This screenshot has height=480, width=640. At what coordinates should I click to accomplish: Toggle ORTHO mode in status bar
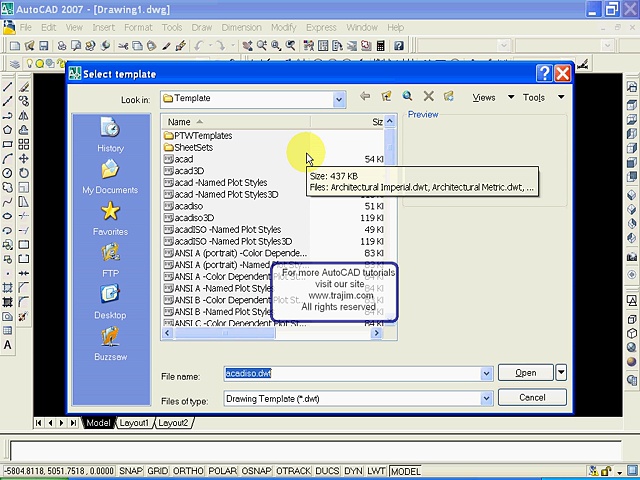click(187, 471)
